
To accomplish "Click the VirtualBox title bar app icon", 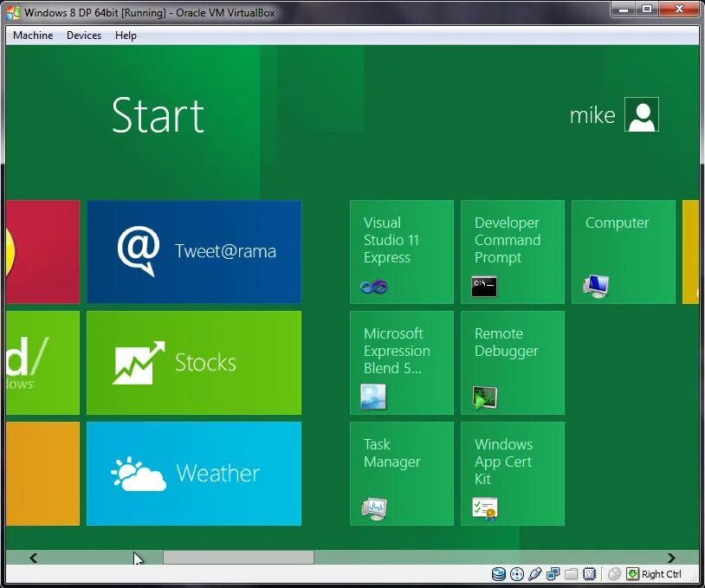I will 13,12.
